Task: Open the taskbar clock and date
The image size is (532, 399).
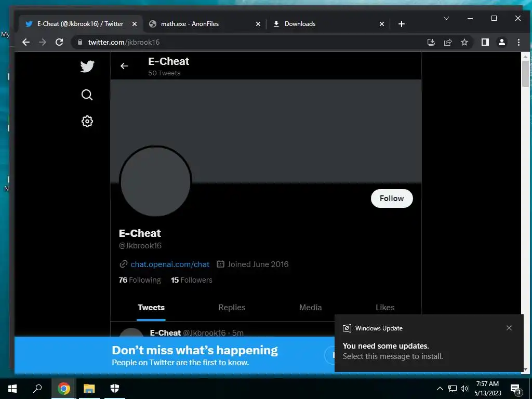Action: click(487, 389)
